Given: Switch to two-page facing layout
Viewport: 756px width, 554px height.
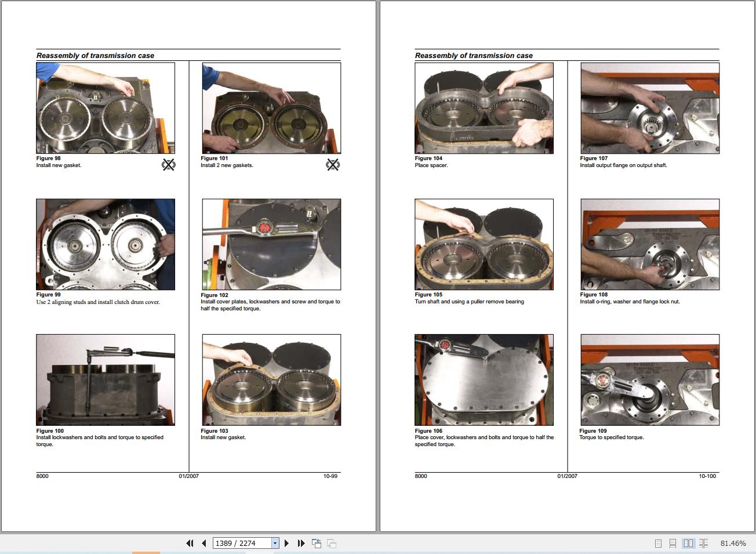Looking at the screenshot, I should point(688,544).
